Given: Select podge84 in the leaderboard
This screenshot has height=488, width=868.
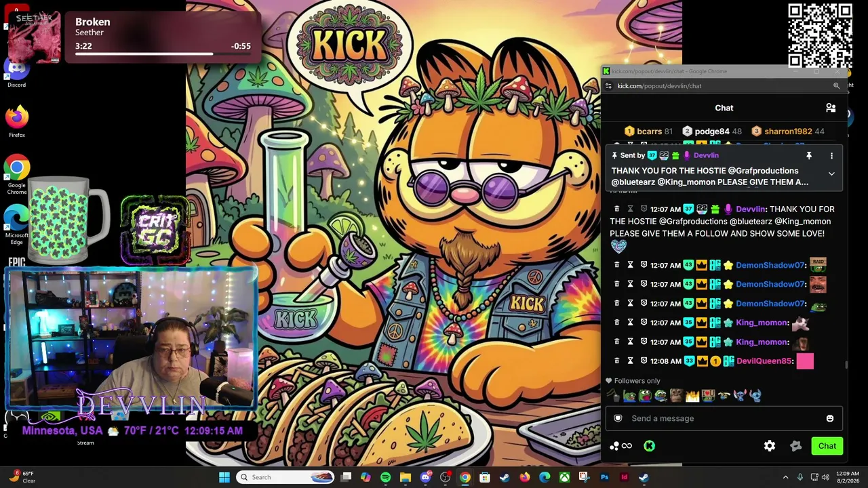Looking at the screenshot, I should [x=712, y=131].
